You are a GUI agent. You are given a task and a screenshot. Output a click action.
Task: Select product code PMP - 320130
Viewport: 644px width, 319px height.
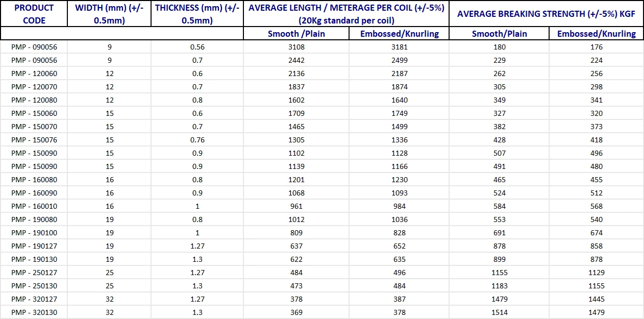(x=34, y=312)
